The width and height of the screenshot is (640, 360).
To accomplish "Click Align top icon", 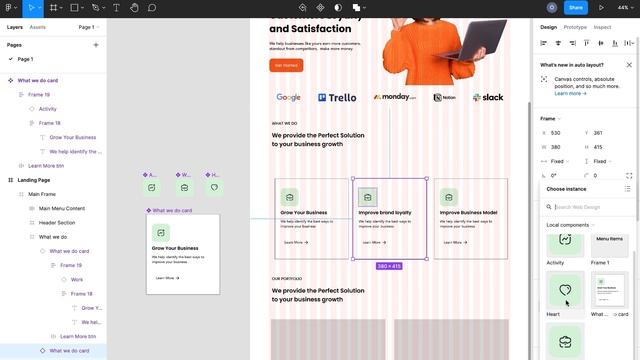I will (x=587, y=43).
